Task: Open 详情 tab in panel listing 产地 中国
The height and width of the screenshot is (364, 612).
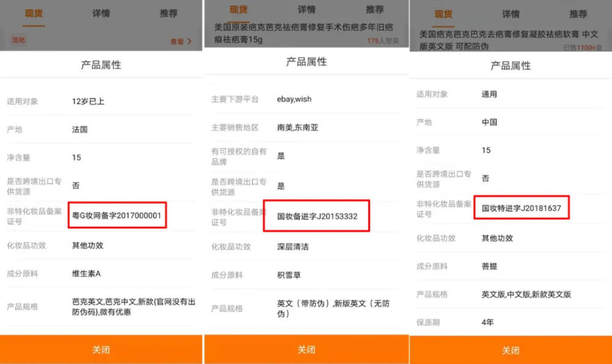Action: click(x=510, y=15)
